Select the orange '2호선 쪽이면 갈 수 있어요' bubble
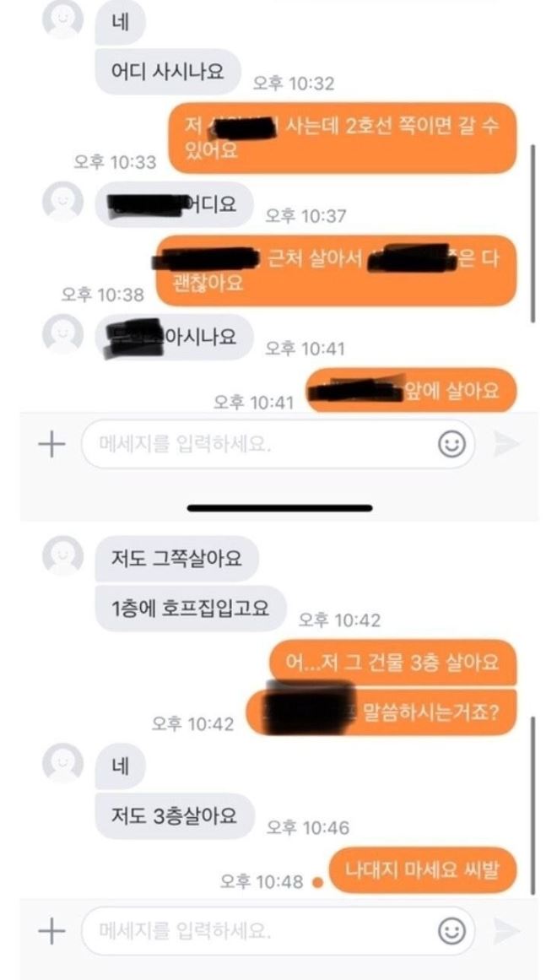The width and height of the screenshot is (546, 980). coord(342,138)
